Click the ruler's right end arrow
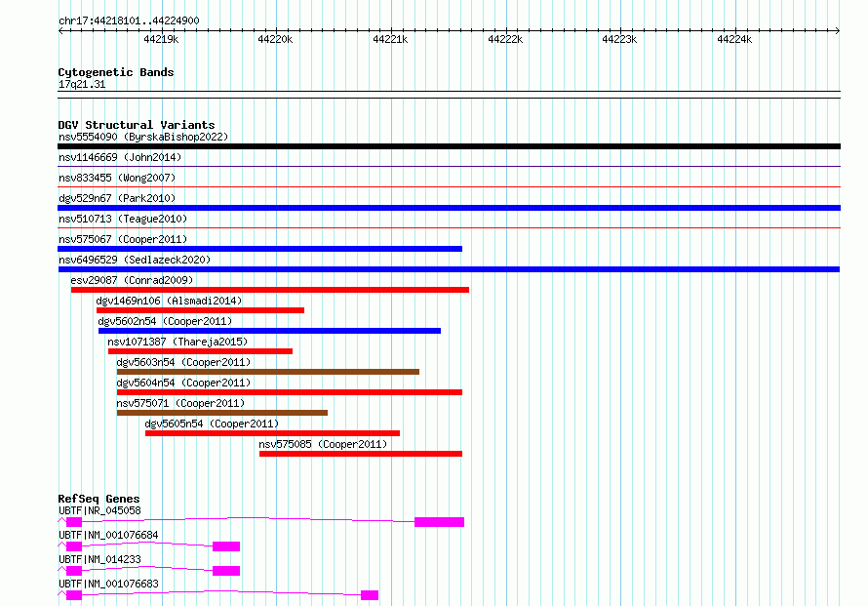Viewport: 868px width, 606px height. [x=838, y=31]
